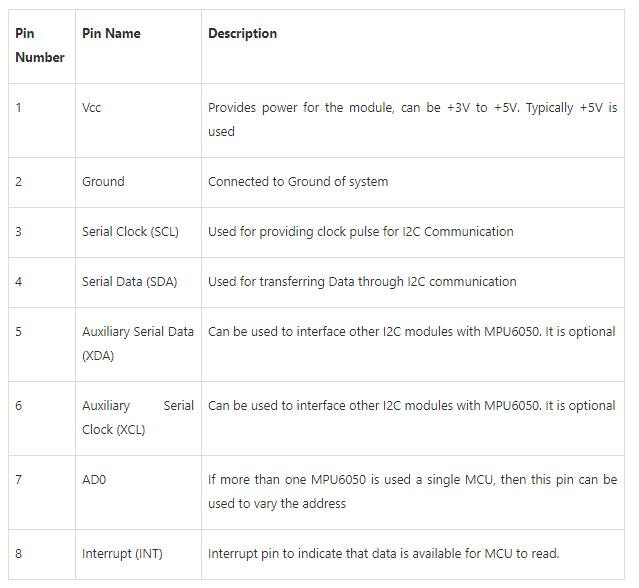Screen dimensions: 639x588
Task: Select the "AD0" pin name cell
Action: pyautogui.click(x=94, y=479)
